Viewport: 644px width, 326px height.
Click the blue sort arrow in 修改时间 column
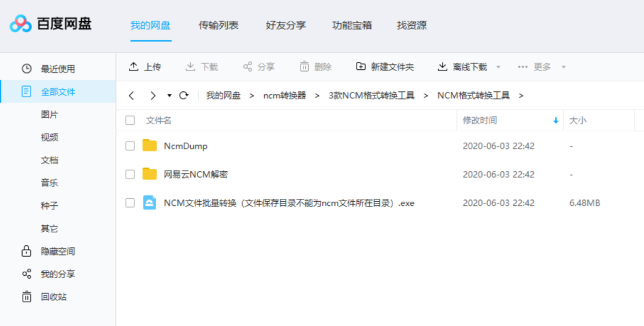pos(556,121)
